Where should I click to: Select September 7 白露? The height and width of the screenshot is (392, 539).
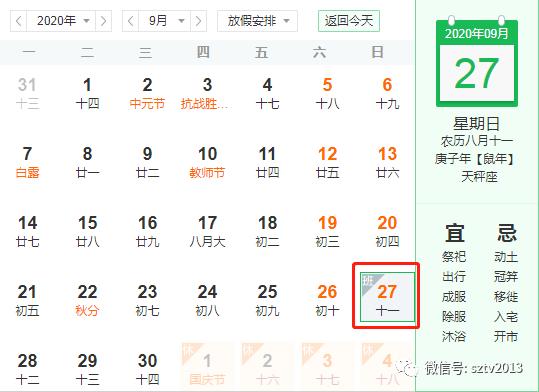[x=28, y=163]
